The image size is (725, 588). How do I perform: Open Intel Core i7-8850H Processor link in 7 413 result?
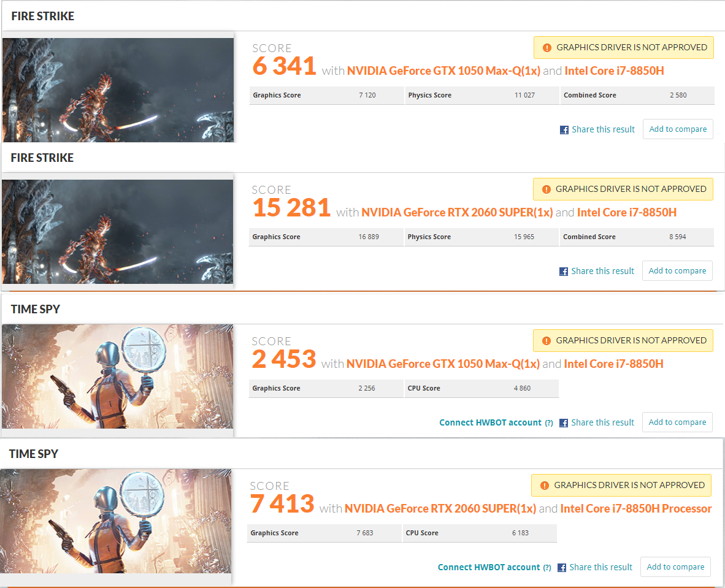pos(636,508)
